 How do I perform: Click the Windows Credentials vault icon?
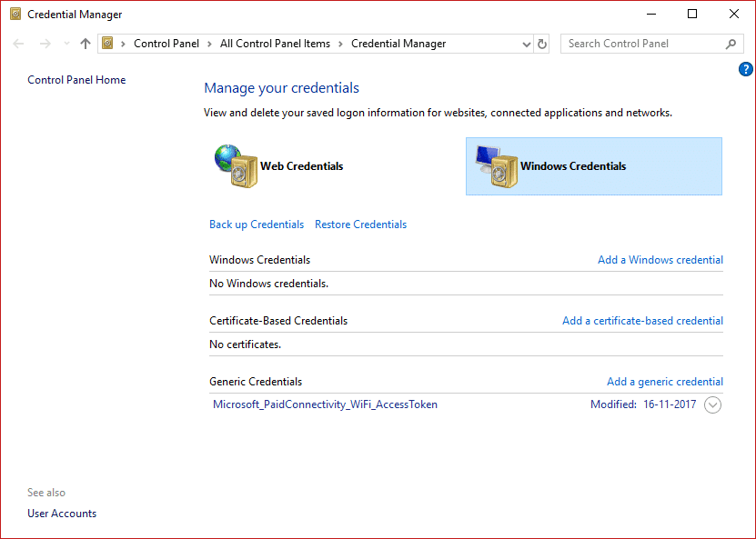[495, 167]
